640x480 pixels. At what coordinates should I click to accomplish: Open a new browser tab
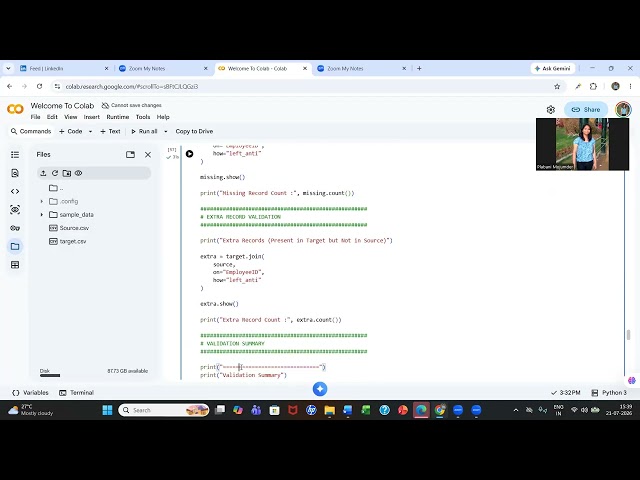coord(419,69)
